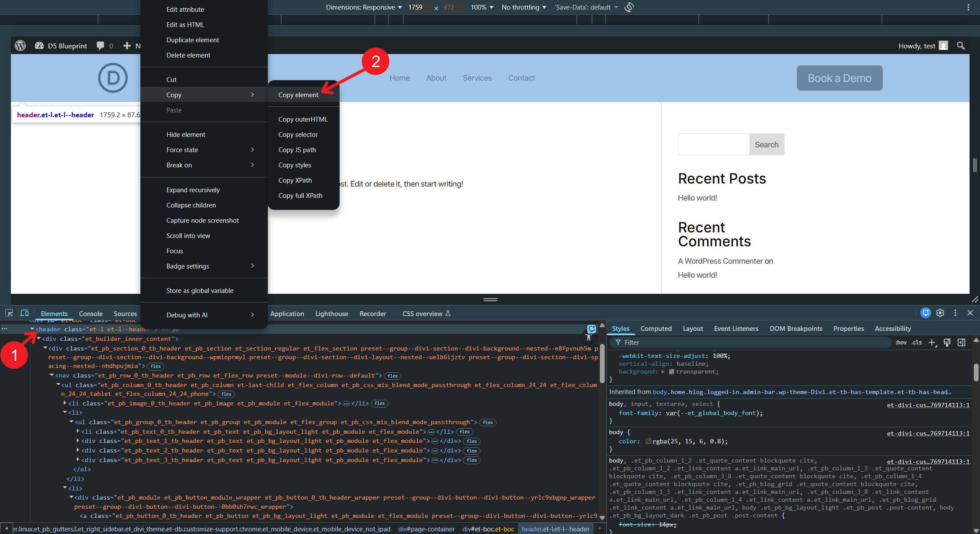
Task: Open the WordPress logo menu in admin bar
Action: pyautogui.click(x=20, y=45)
